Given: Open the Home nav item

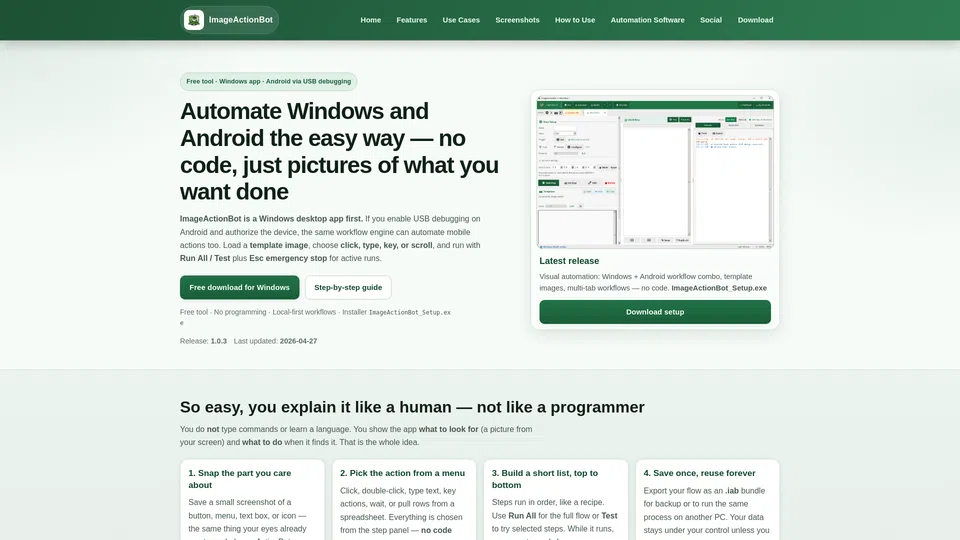Looking at the screenshot, I should point(370,20).
